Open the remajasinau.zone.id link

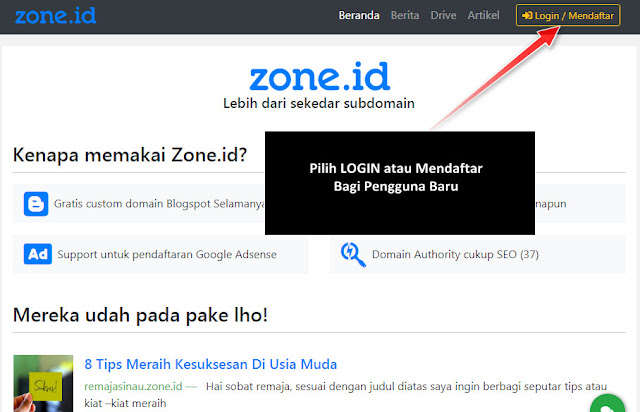[133, 386]
